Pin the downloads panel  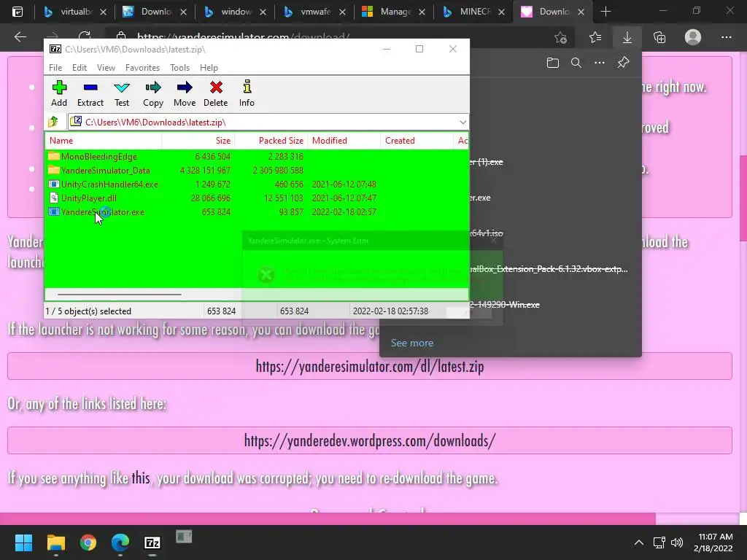click(x=623, y=63)
